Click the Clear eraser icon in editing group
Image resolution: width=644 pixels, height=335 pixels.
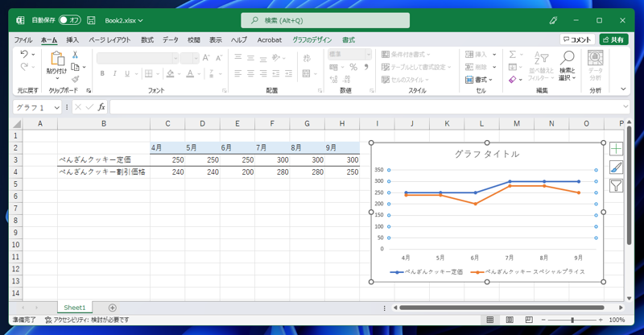[512, 80]
